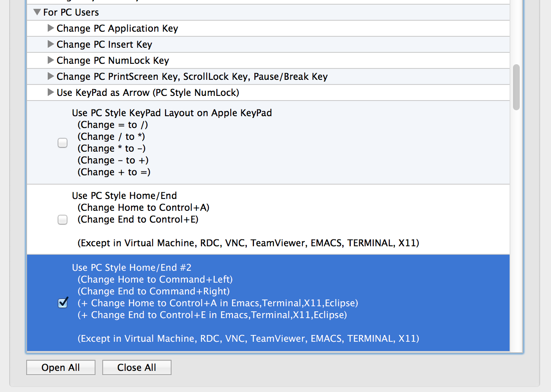This screenshot has width=551, height=392.
Task: Uncheck Use PC Style Home/End #2
Action: [63, 302]
